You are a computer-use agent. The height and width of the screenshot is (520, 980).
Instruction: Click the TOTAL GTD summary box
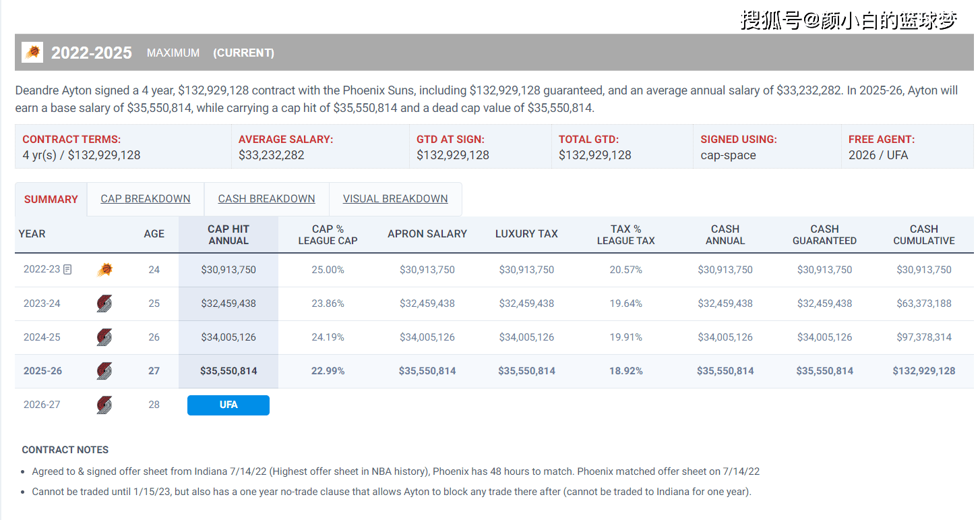click(x=622, y=147)
